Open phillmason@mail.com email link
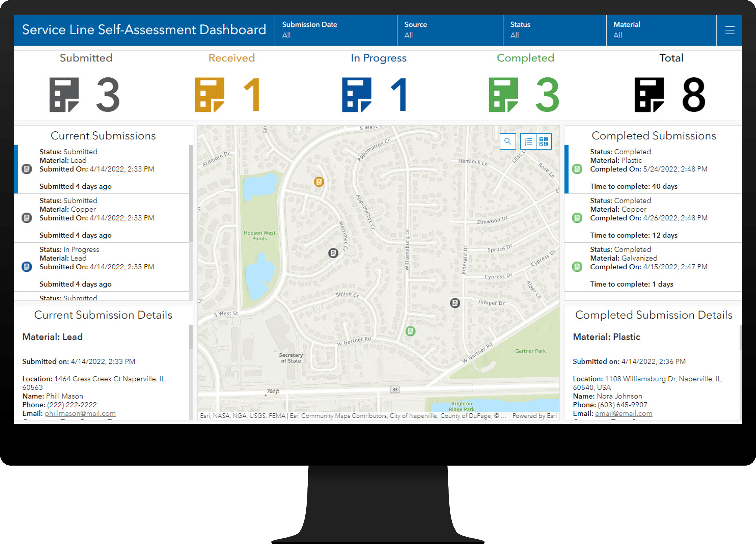The height and width of the screenshot is (544, 756). [80, 413]
